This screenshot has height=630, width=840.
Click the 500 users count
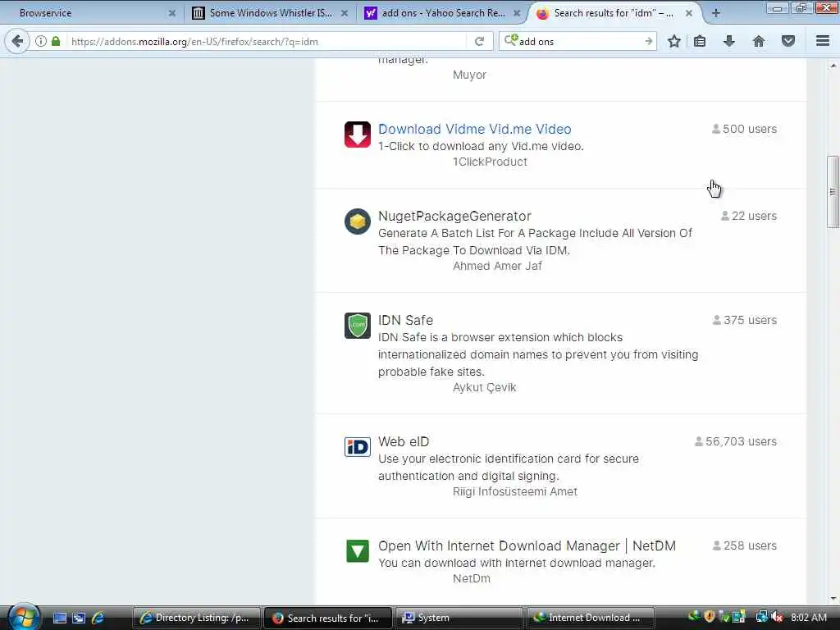click(744, 129)
